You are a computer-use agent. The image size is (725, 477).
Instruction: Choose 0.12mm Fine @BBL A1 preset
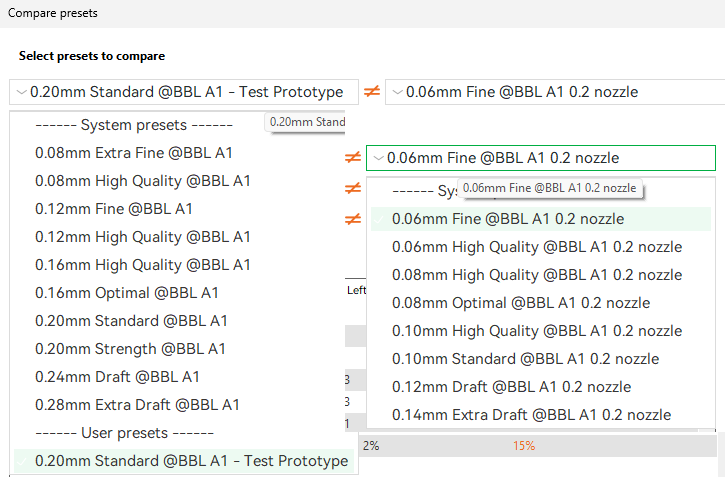coord(114,209)
